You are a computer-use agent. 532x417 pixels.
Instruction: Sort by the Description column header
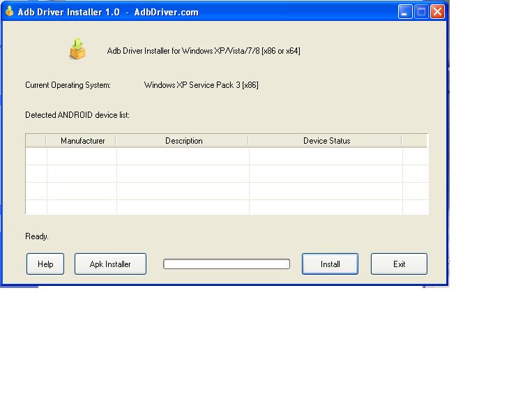pos(182,141)
